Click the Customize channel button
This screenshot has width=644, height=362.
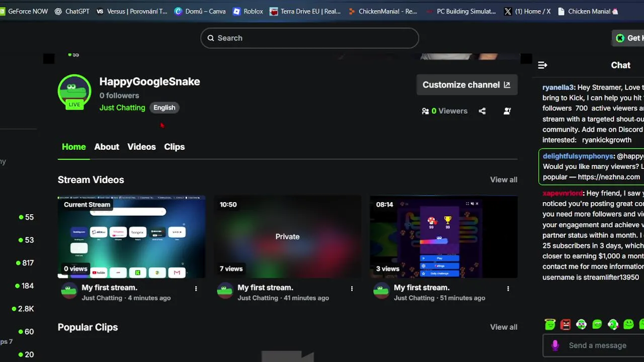466,85
